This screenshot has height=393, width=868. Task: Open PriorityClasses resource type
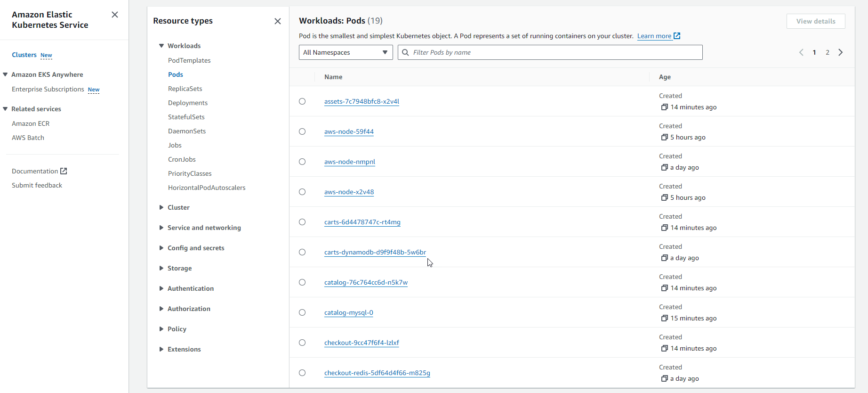190,173
